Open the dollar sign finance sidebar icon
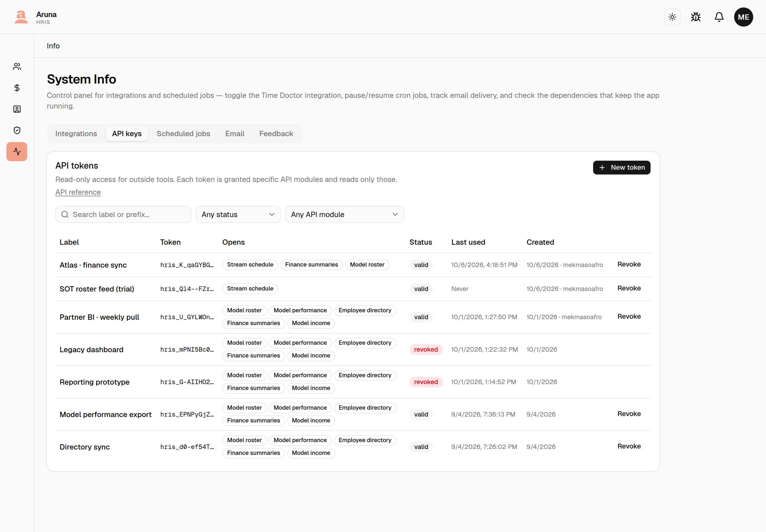This screenshot has width=766, height=532. 17,88
